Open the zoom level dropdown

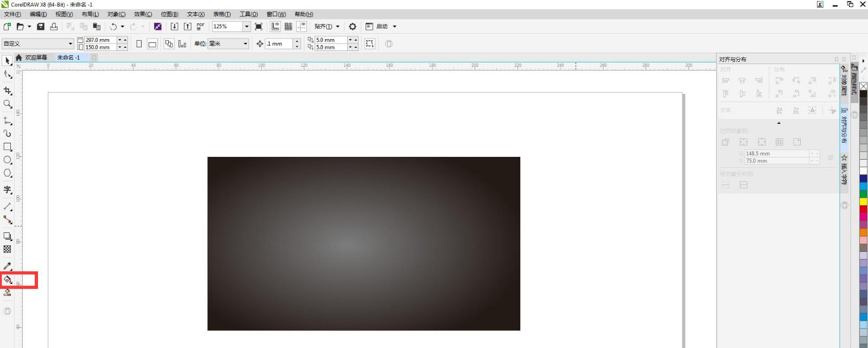pyautogui.click(x=246, y=27)
